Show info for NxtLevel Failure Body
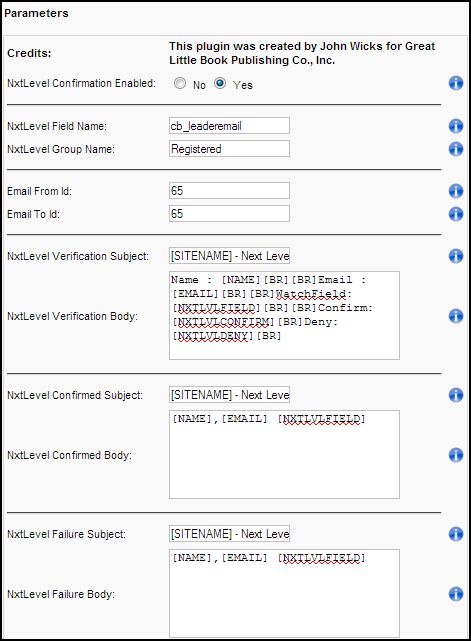The height and width of the screenshot is (641, 471). 456,594
